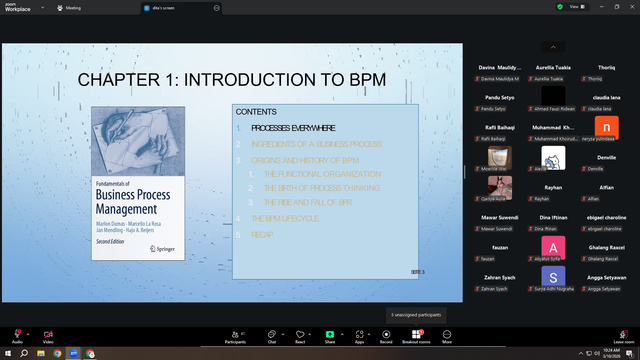Expand the Chat options caret
The width and height of the screenshot is (640, 360).
click(x=283, y=334)
